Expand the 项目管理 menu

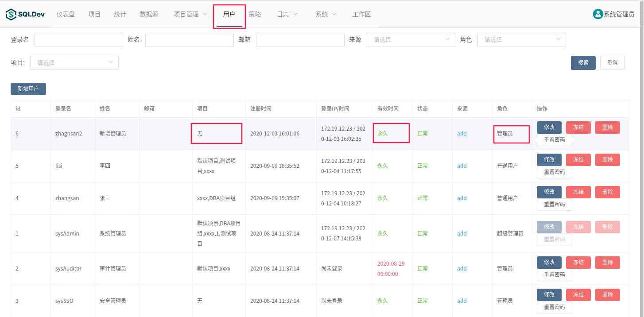190,14
